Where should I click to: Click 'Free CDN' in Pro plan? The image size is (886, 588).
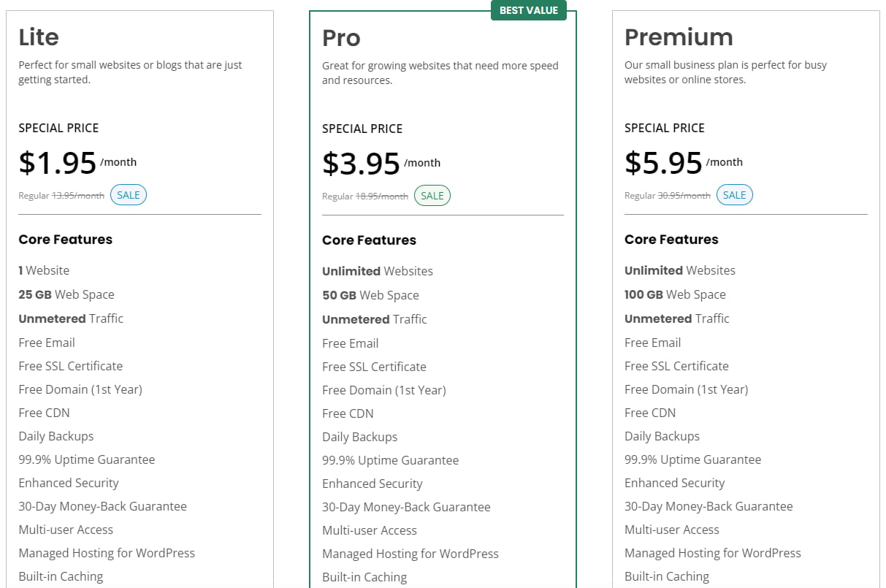[348, 413]
